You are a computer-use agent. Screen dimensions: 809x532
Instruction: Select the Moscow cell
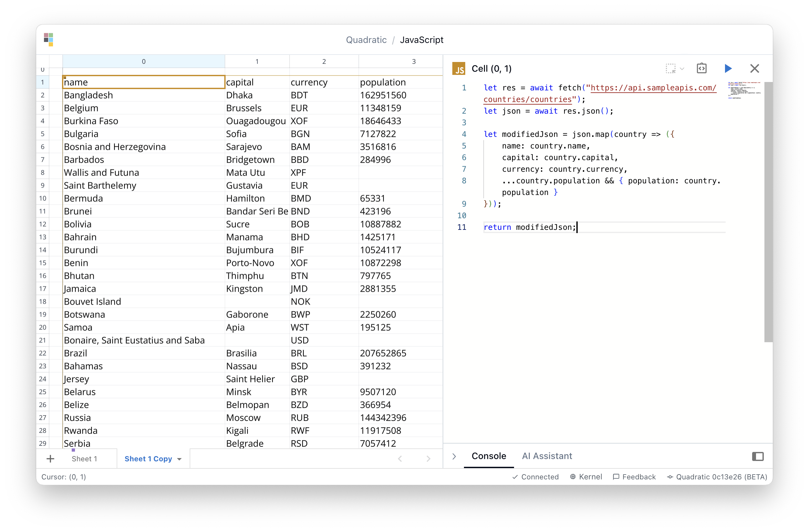click(257, 417)
